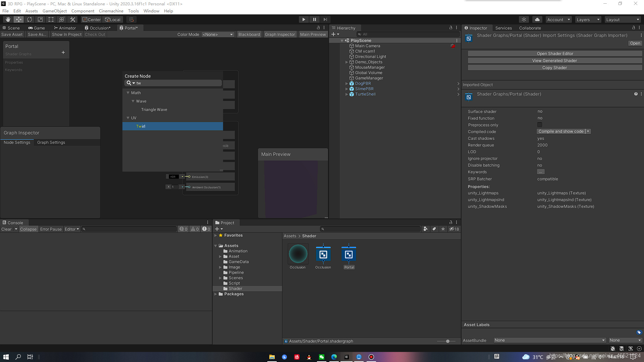Viewport: 644px width, 362px height.
Task: Toggle Error Pause in the Console
Action: (51, 229)
